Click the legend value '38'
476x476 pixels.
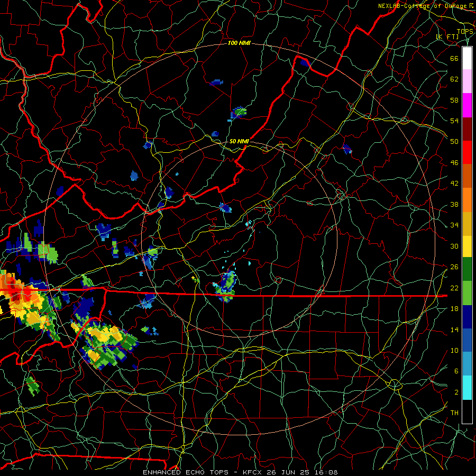(454, 205)
